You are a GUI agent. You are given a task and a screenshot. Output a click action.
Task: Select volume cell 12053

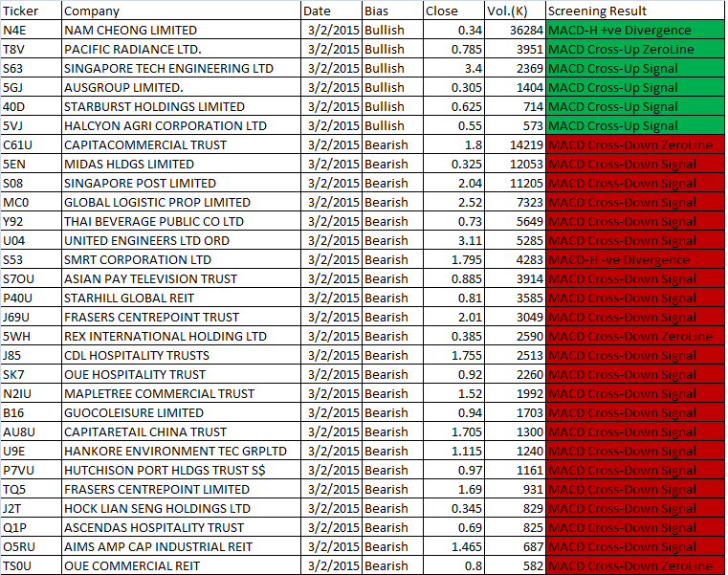click(x=515, y=164)
